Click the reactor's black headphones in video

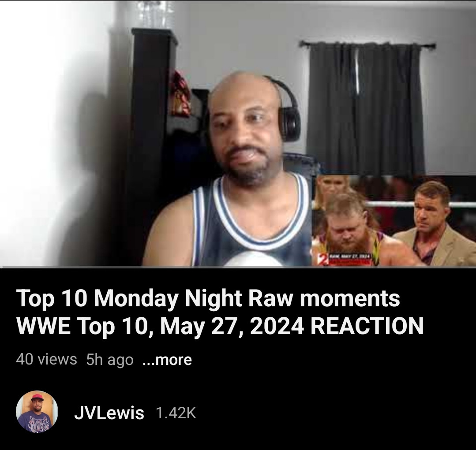[x=289, y=112]
